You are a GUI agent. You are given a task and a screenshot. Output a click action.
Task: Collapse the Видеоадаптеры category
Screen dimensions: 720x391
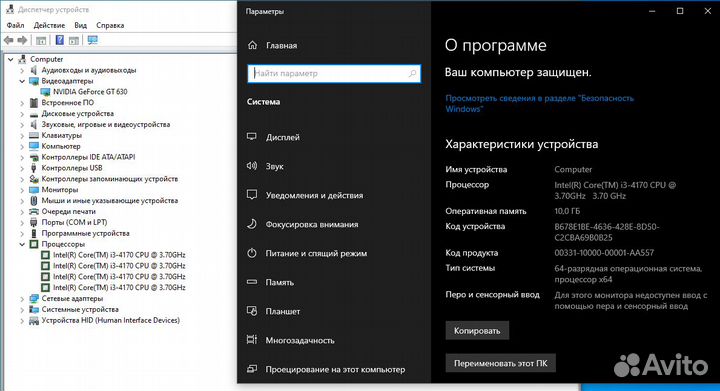coord(22,81)
